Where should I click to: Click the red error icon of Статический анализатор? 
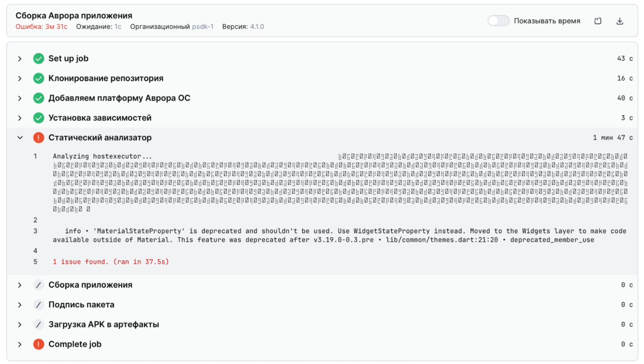38,138
